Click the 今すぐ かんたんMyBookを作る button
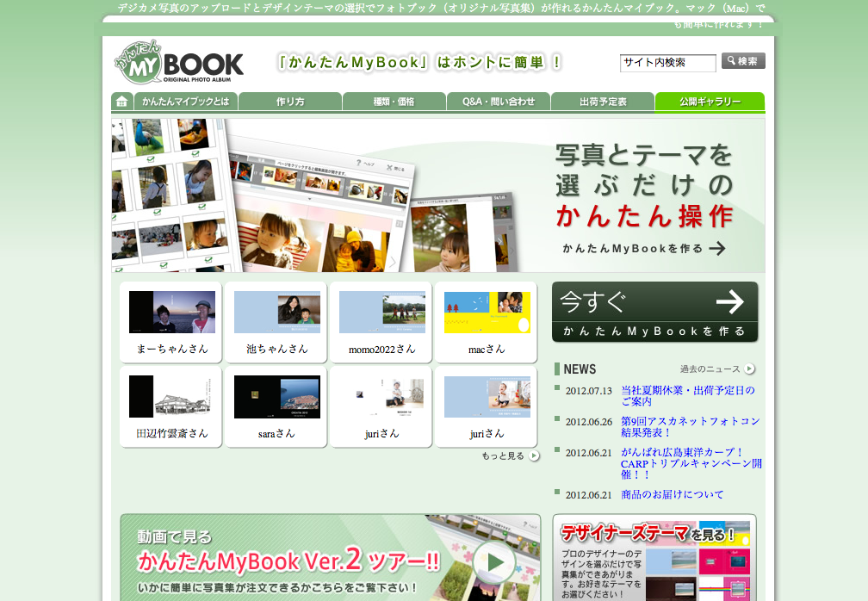Screen dimensions: 868x601 [654, 312]
